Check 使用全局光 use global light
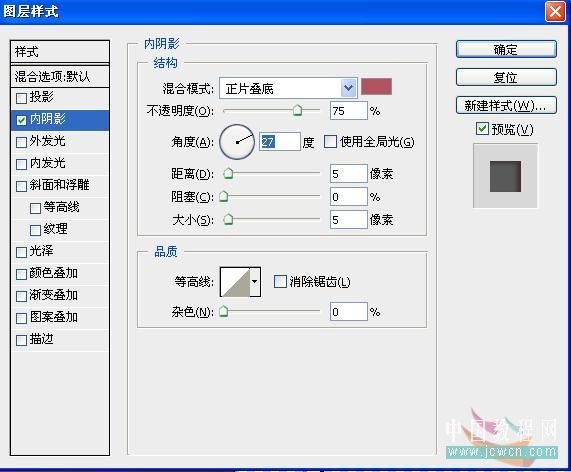The height and width of the screenshot is (472, 571). click(330, 142)
